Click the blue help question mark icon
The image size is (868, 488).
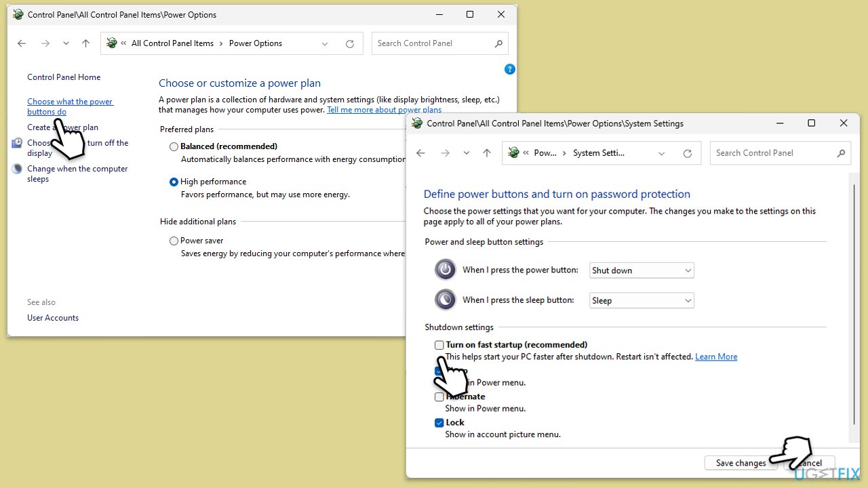[510, 69]
